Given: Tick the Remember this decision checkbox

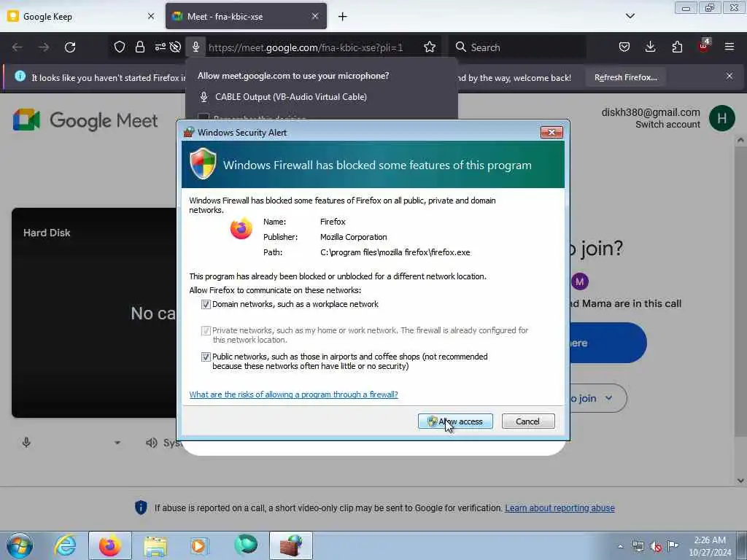Looking at the screenshot, I should point(204,117).
